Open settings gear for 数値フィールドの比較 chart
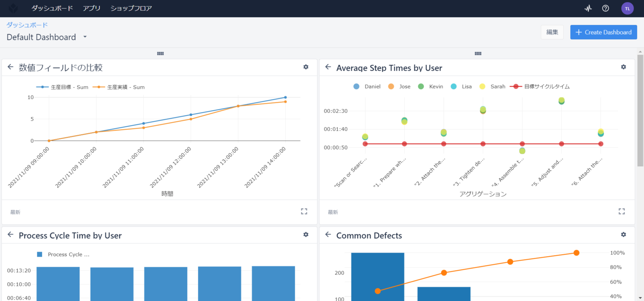This screenshot has height=301, width=644. (x=306, y=67)
